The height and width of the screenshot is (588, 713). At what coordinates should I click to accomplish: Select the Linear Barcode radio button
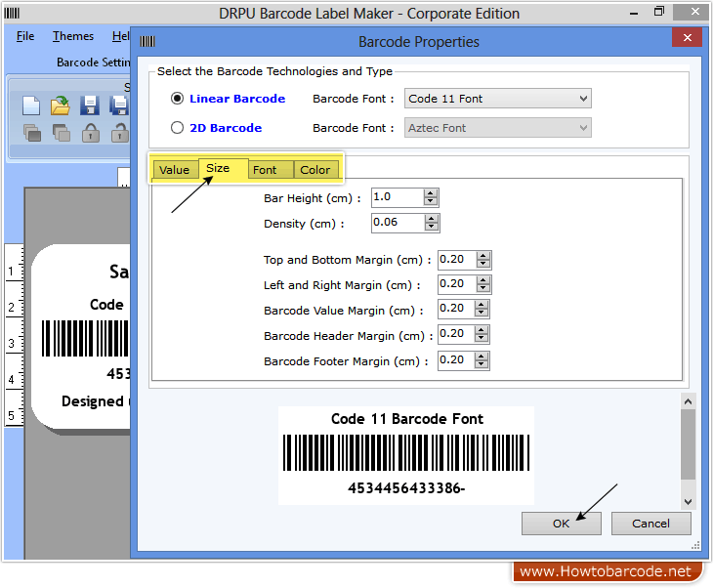point(177,99)
